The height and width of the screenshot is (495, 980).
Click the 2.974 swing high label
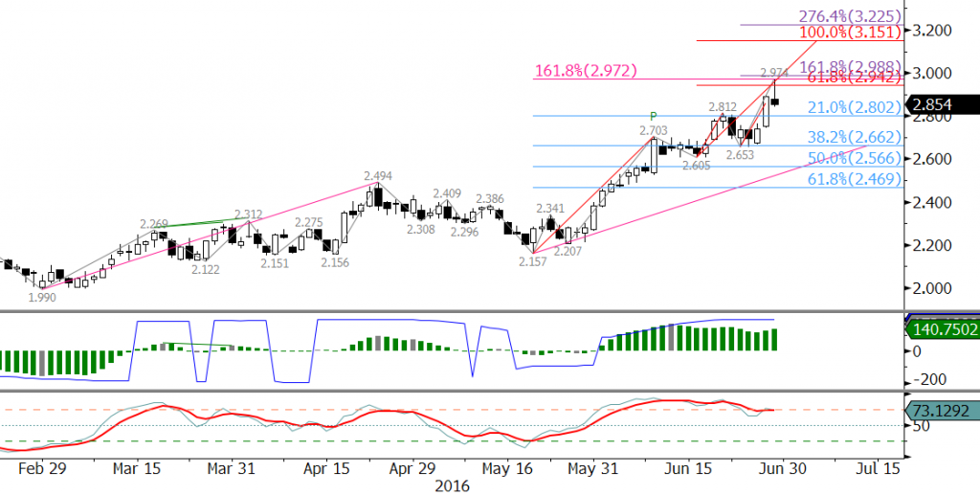(774, 73)
